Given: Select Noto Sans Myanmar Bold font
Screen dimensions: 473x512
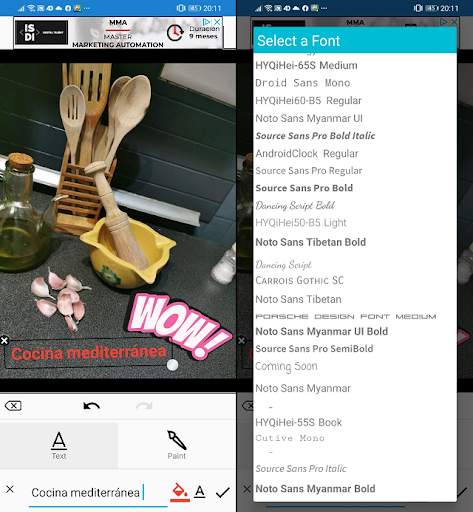Looking at the screenshot, I should [x=315, y=489].
